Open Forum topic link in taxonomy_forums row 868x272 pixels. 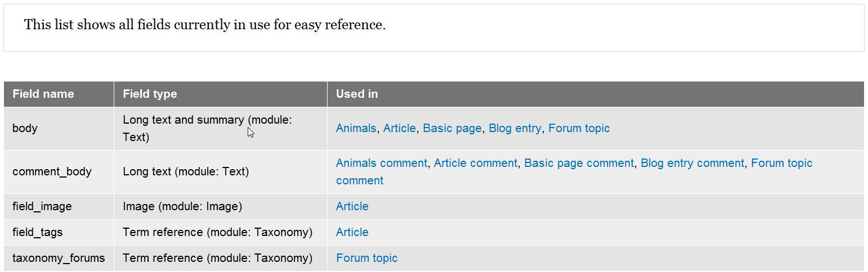[x=366, y=258]
